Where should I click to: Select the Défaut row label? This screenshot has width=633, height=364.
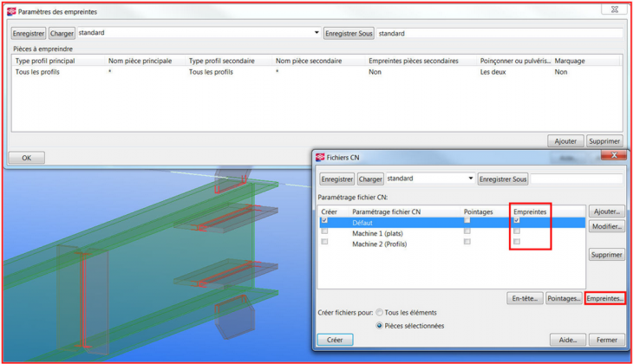tap(362, 223)
